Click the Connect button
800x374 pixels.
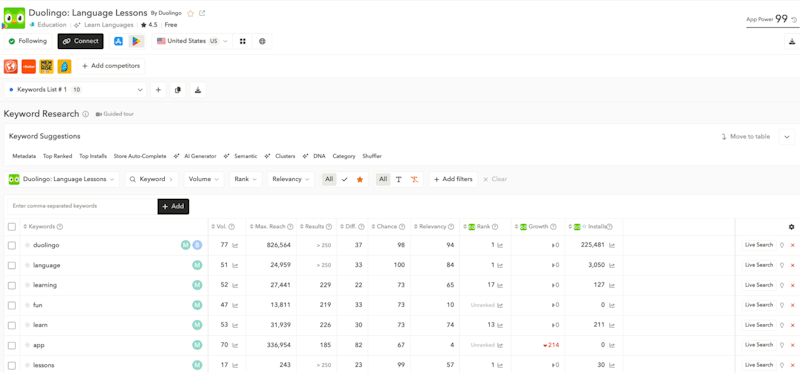81,41
